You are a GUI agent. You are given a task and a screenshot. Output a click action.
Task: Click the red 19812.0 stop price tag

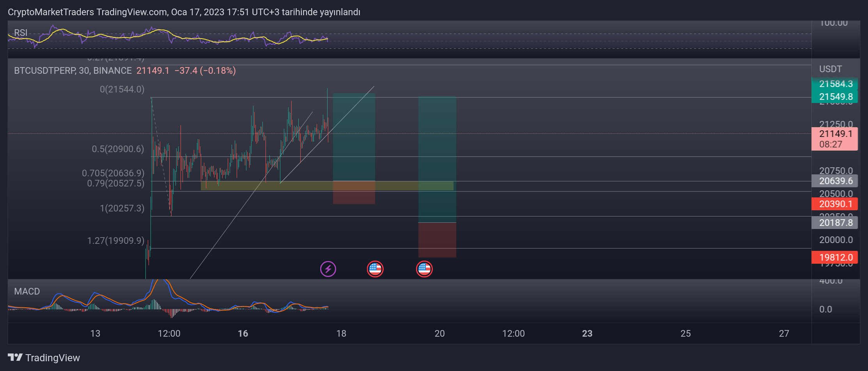pos(834,257)
